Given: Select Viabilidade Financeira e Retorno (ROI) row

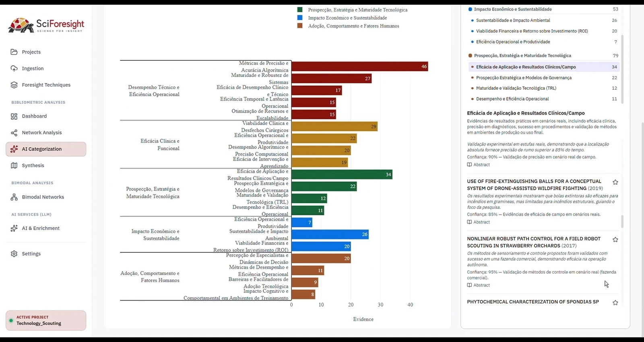Looking at the screenshot, I should coord(545,31).
